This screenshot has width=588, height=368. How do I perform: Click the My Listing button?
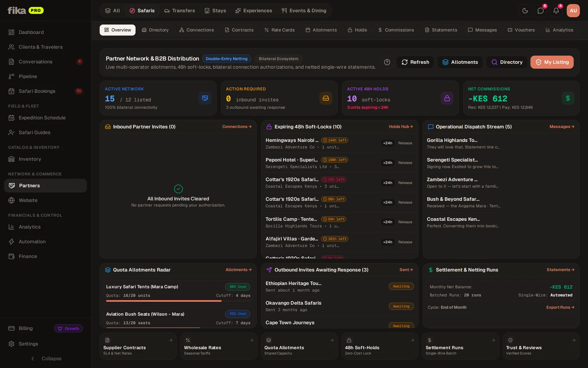552,62
